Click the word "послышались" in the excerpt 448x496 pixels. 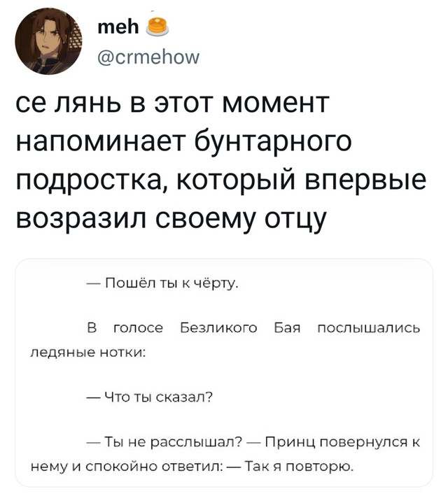click(x=369, y=327)
